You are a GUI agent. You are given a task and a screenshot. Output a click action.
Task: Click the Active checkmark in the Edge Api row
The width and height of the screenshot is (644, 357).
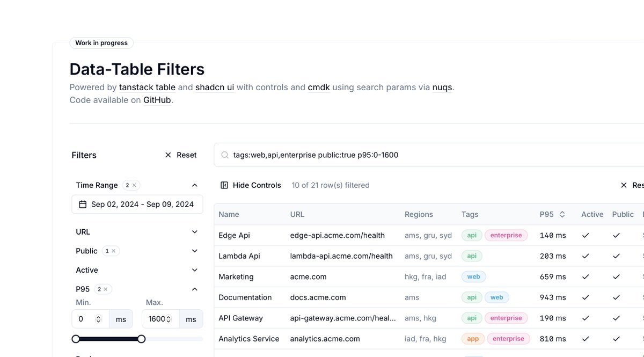[x=586, y=235]
